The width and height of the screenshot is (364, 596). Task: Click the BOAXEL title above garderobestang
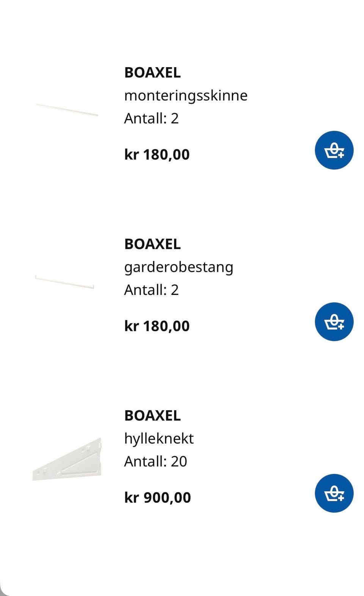click(x=152, y=244)
